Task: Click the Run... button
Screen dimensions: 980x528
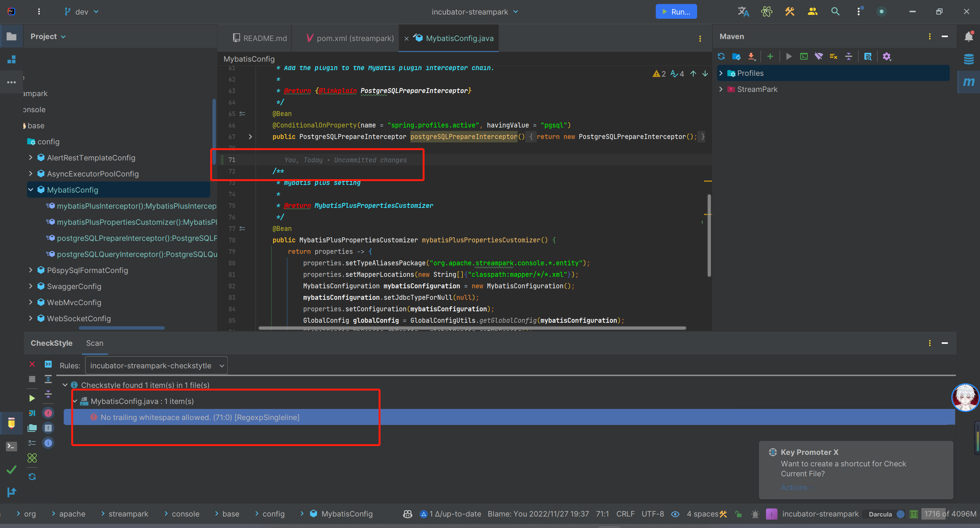Action: [676, 11]
